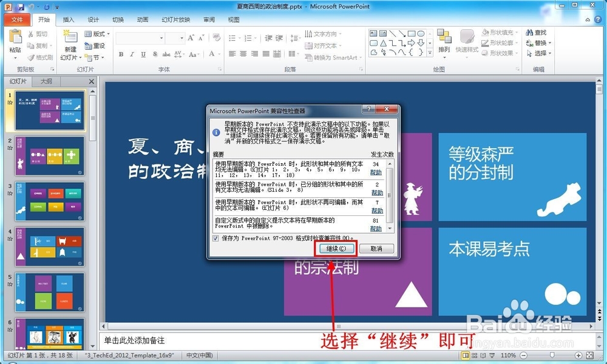Click the Continue (继续) button
The width and height of the screenshot is (607, 364).
[336, 249]
